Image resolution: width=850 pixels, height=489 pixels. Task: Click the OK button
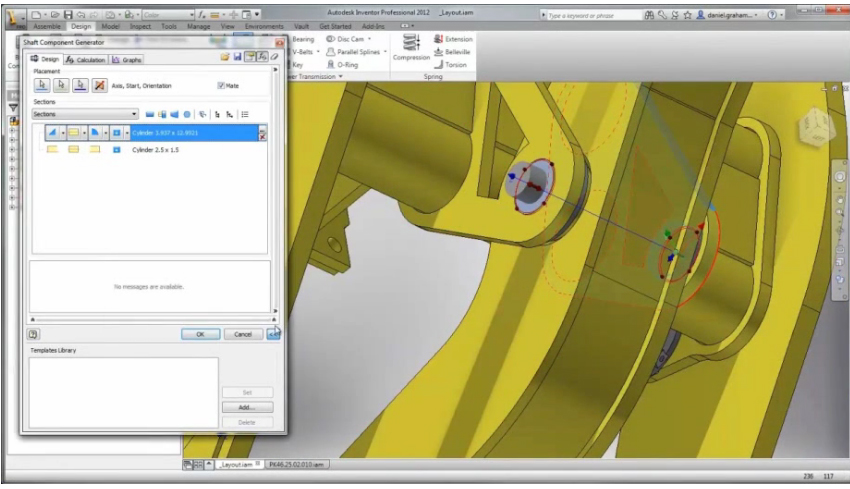pos(200,334)
